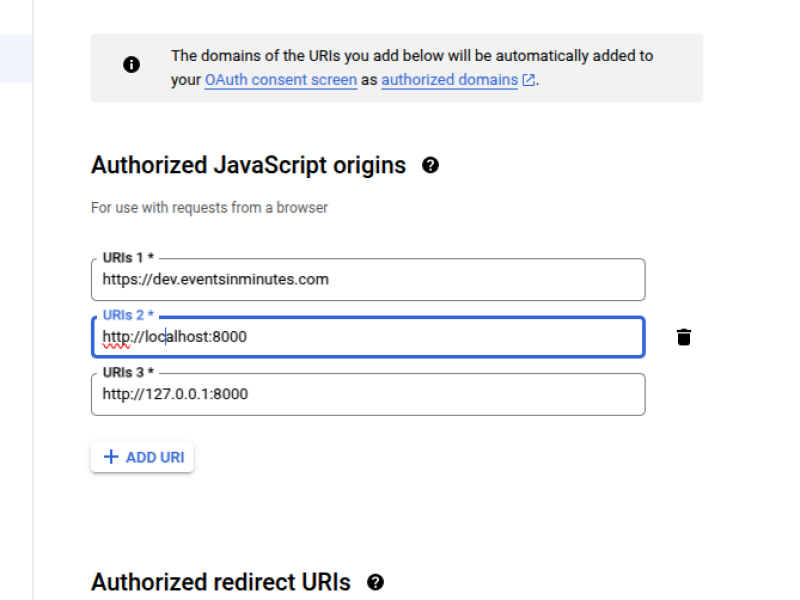This screenshot has height=600, width=800.
Task: Open the OAuth consent screen link
Action: coord(281,80)
